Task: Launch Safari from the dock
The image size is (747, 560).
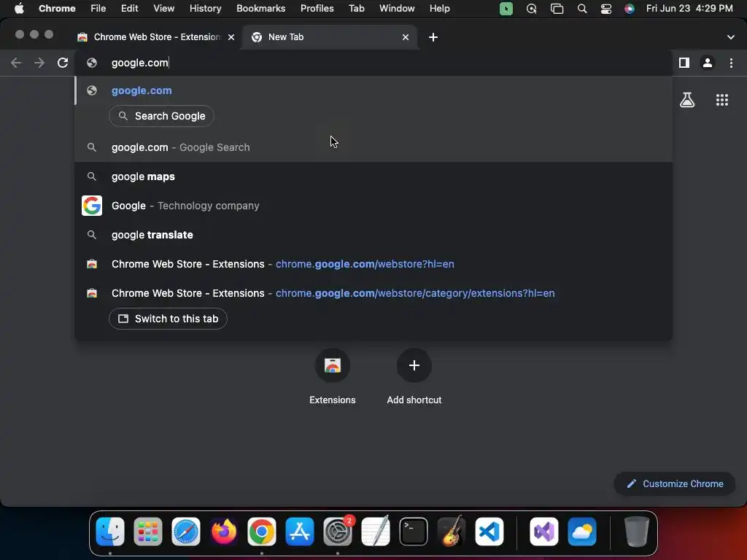Action: click(x=186, y=532)
